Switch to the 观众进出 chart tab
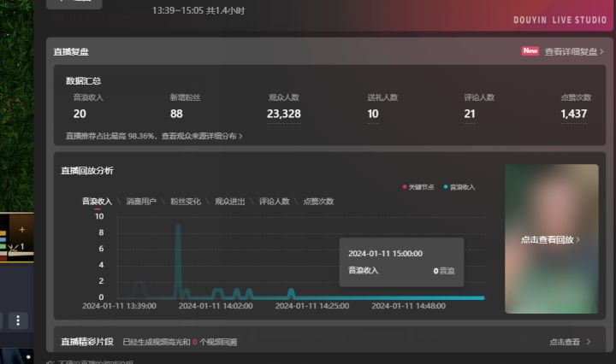Screen dimensions: 616x364 click(x=230, y=201)
